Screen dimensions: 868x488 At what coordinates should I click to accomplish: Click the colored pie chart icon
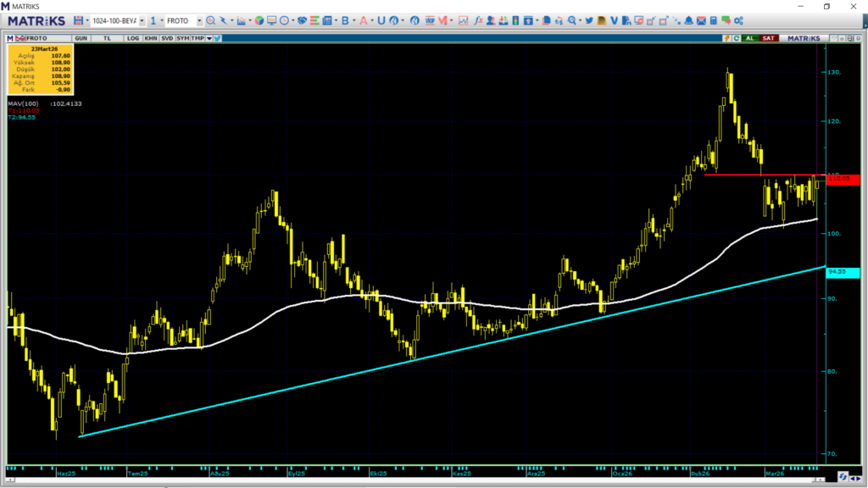point(259,20)
